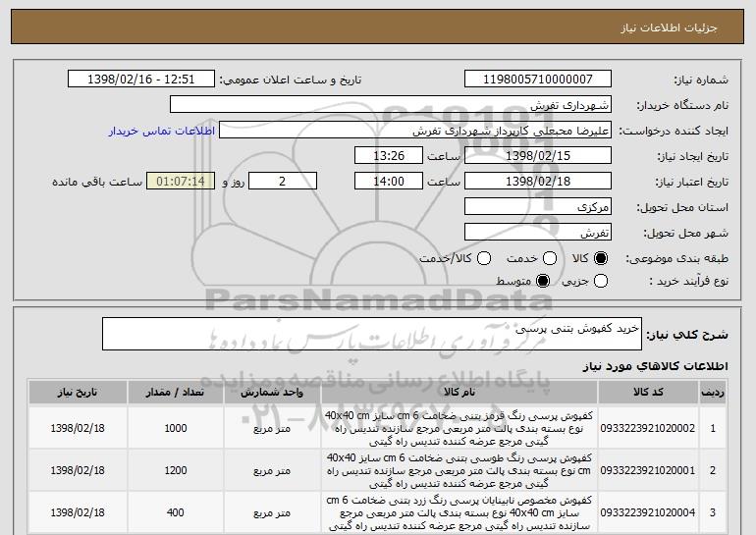The image size is (756, 535).
Task: Click the general description box خرید کفپوش بتنی پرسی
Action: pos(372,334)
